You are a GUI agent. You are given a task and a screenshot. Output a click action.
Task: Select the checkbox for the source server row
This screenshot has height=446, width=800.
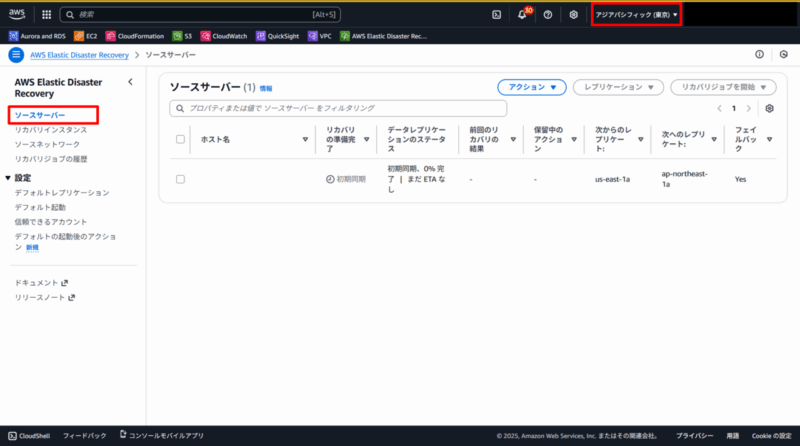tap(180, 179)
